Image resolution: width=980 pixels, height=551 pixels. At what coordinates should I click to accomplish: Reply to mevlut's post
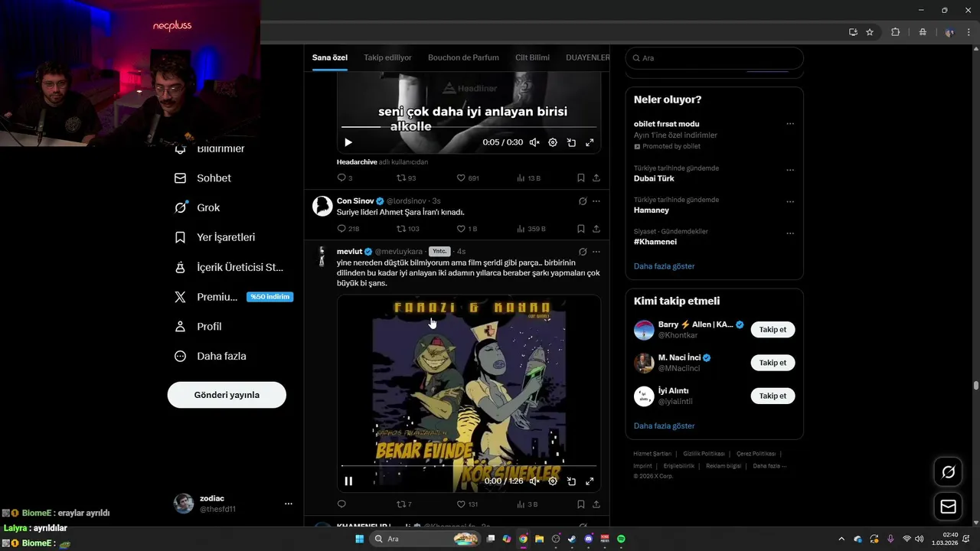click(x=341, y=504)
